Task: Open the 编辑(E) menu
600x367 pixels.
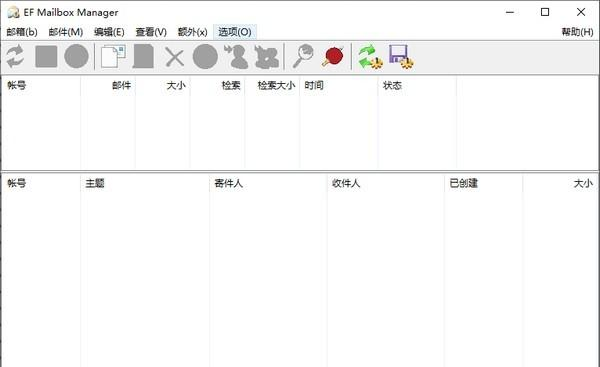Action: coord(109,32)
